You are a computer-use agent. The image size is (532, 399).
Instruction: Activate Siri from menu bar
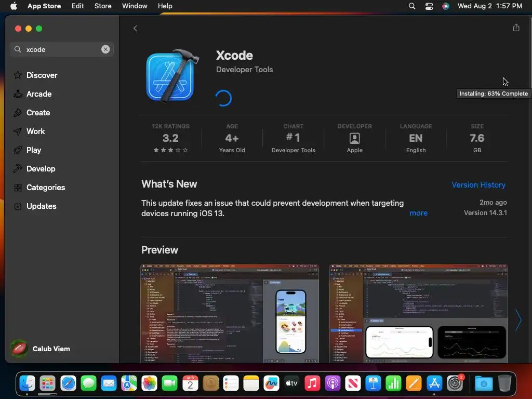coord(445,6)
